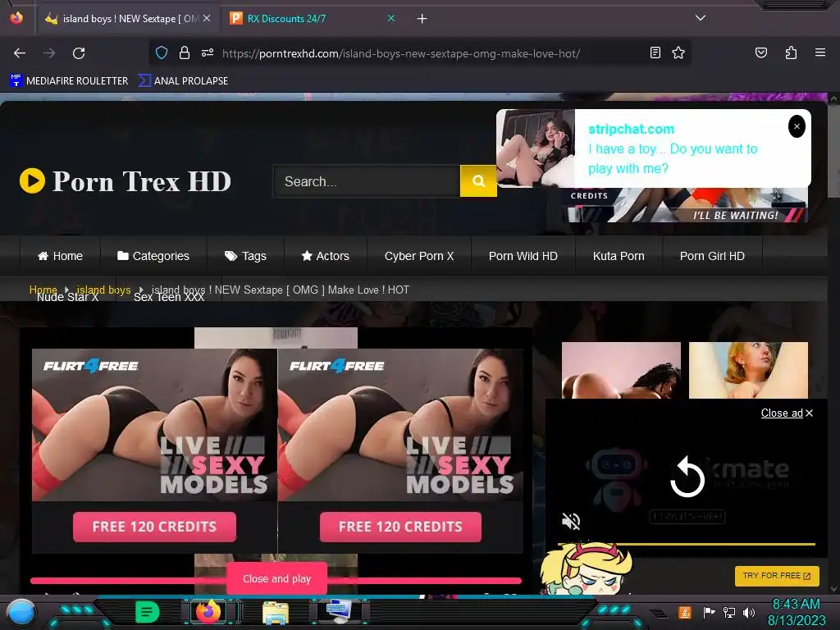Open a new browser tab

(422, 19)
